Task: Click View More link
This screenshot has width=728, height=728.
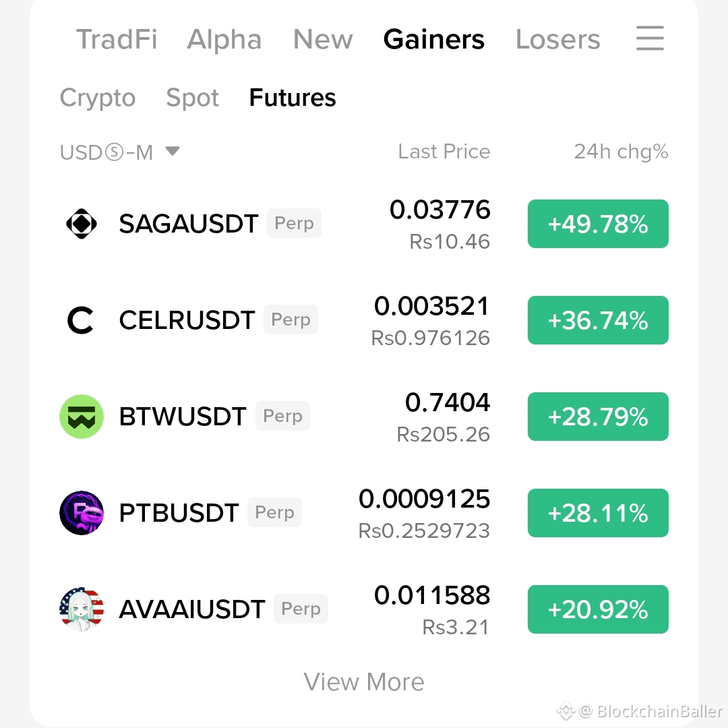Action: (x=364, y=681)
